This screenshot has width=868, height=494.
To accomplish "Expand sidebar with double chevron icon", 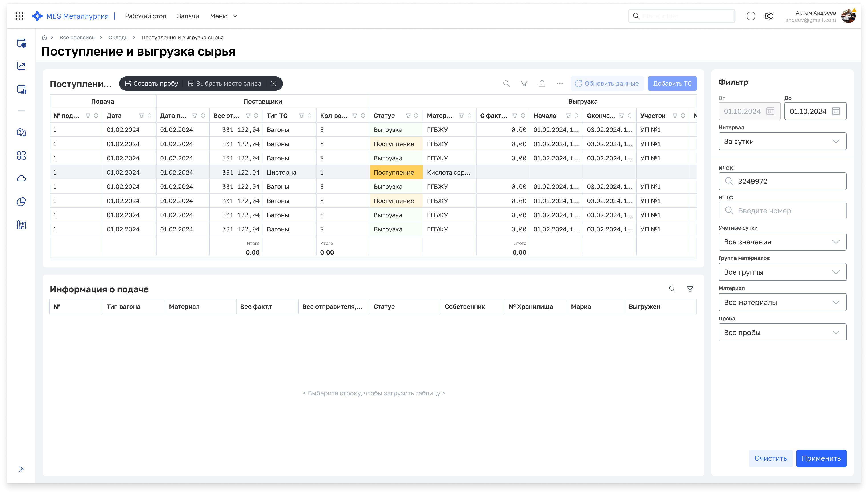I will coord(21,469).
